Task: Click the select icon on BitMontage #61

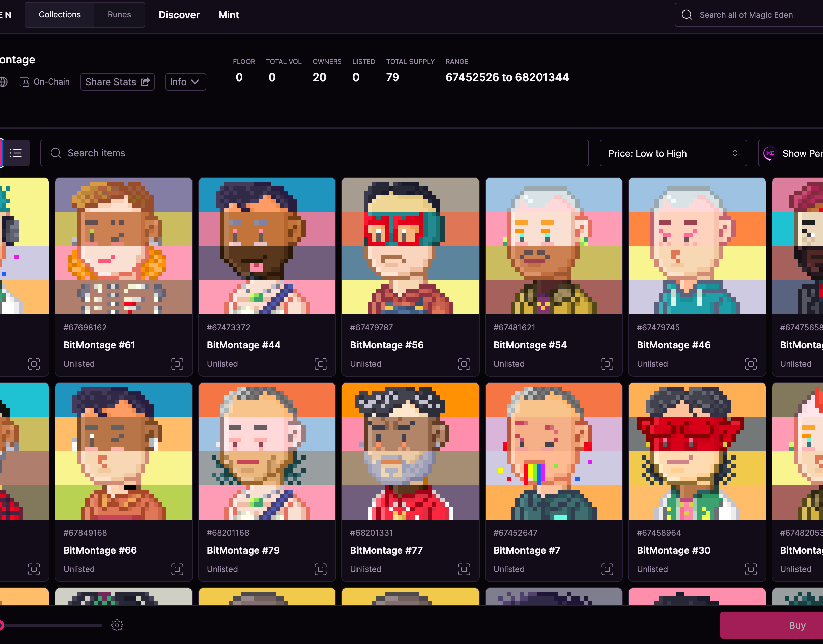Action: [x=177, y=364]
